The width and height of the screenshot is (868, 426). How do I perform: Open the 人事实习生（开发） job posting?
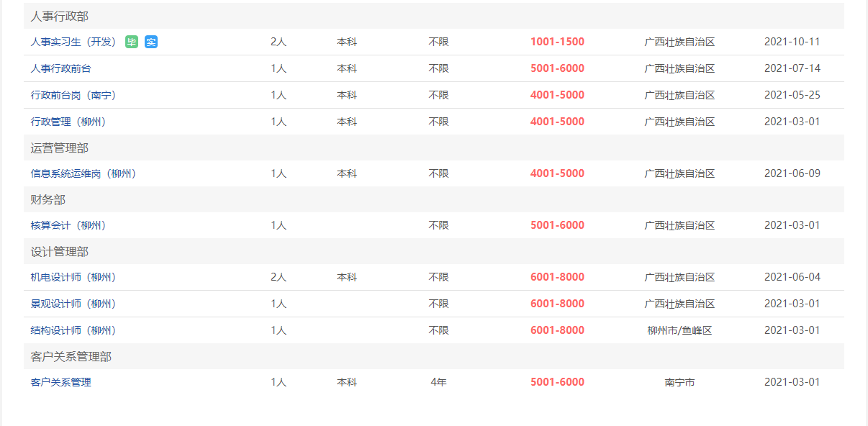pyautogui.click(x=73, y=42)
